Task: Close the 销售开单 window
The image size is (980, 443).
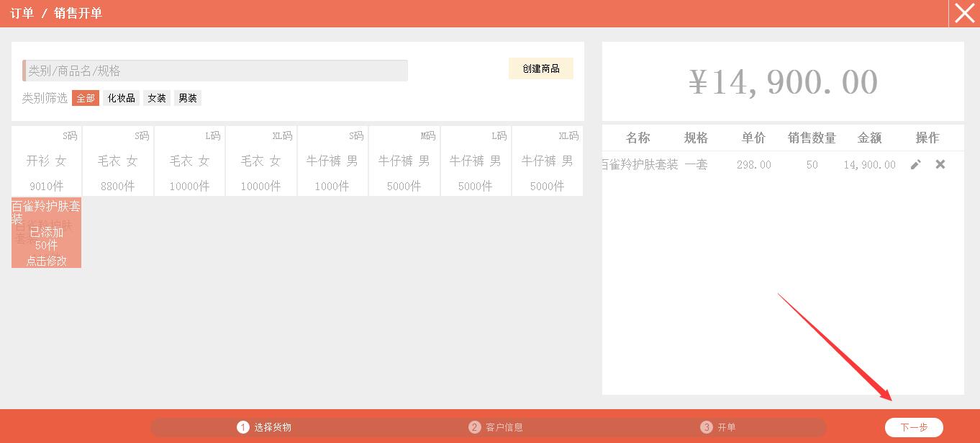Action: (x=964, y=13)
